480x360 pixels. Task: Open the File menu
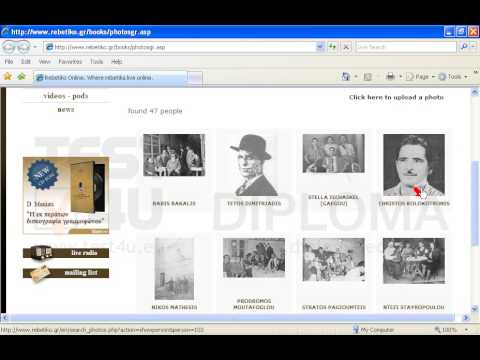[9, 62]
